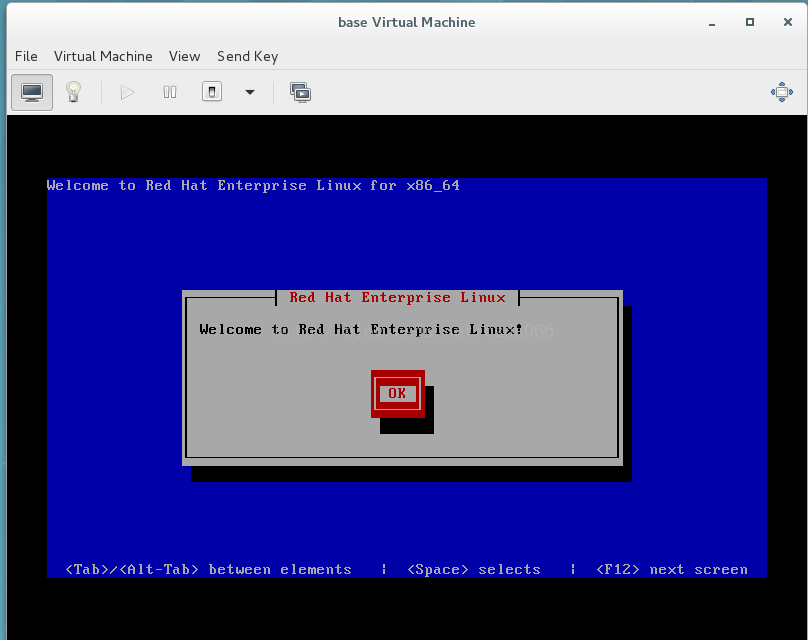The height and width of the screenshot is (640, 808).
Task: Open the Virtual Machine menu
Action: 103,56
